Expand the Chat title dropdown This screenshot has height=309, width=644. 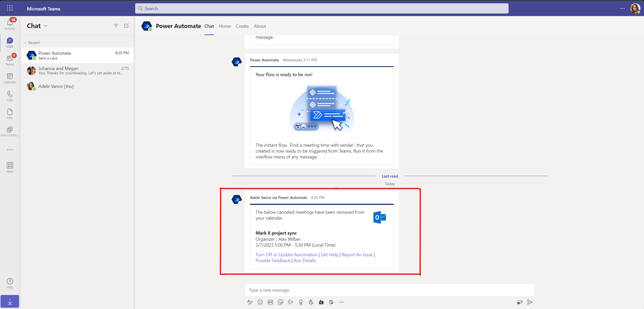(46, 26)
